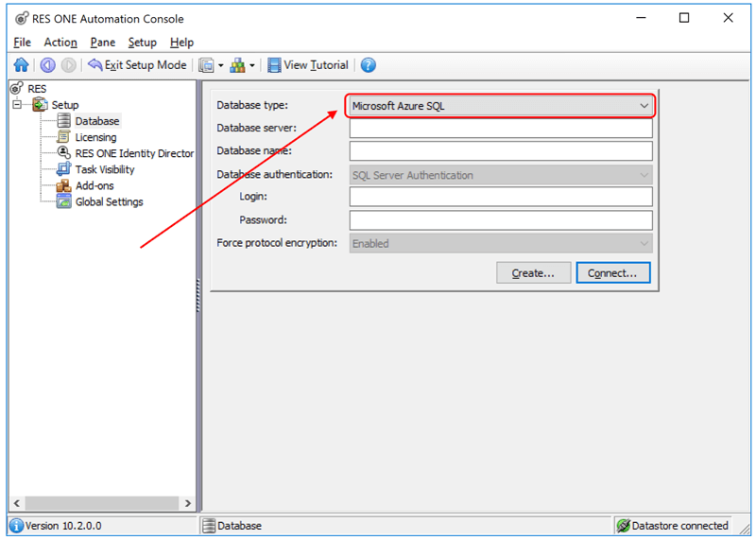This screenshot has width=756, height=540.
Task: Go to the Home icon in toolbar
Action: (21, 64)
